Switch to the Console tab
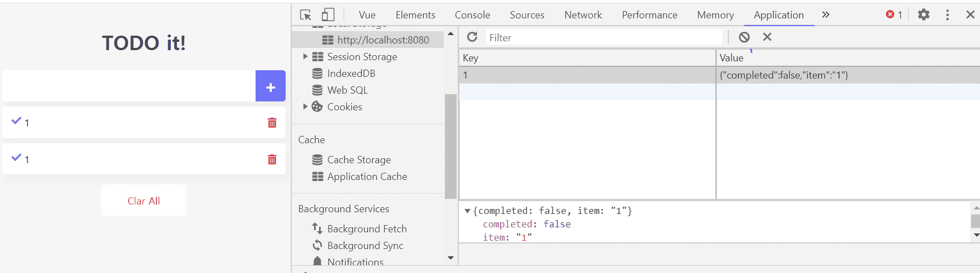 pos(472,15)
